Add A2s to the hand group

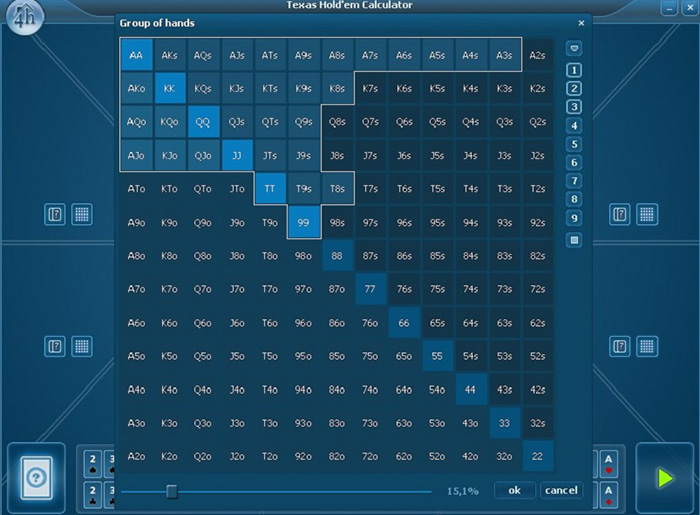point(538,55)
